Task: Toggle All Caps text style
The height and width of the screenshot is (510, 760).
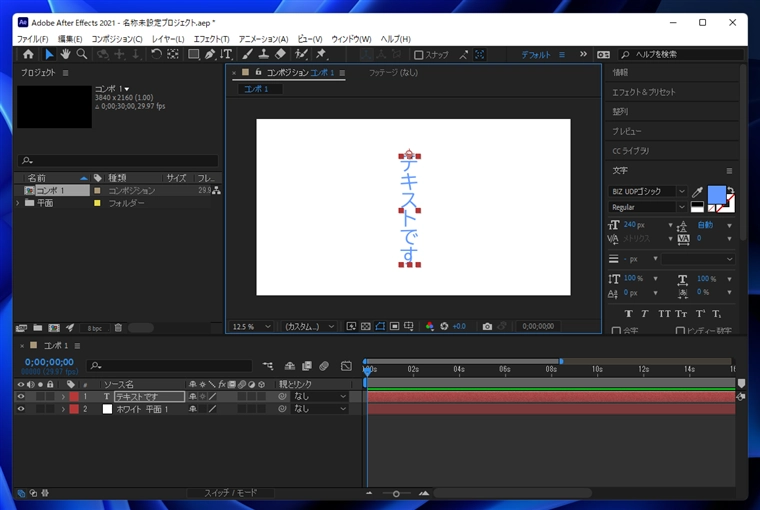Action: [x=664, y=314]
